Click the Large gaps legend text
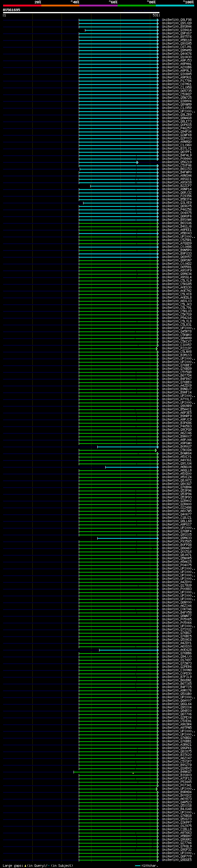Image resolution: width=197 pixels, height=868 pixels. click(38, 865)
